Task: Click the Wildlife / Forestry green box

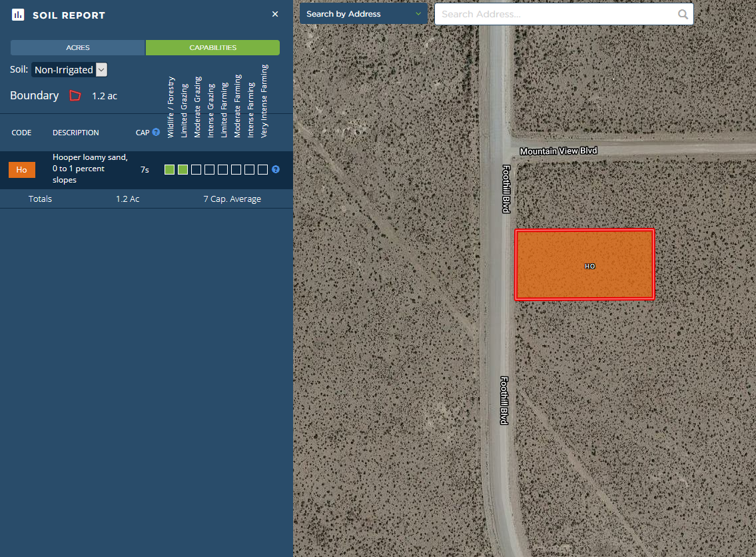Action: [x=169, y=170]
